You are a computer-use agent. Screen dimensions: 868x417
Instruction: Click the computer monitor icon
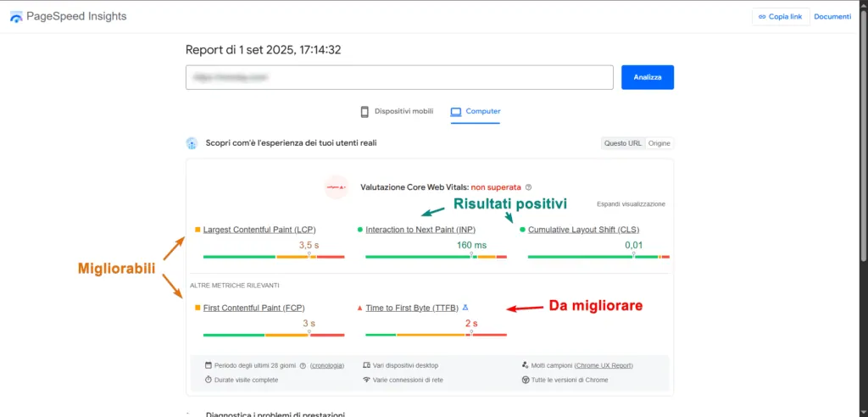[455, 112]
